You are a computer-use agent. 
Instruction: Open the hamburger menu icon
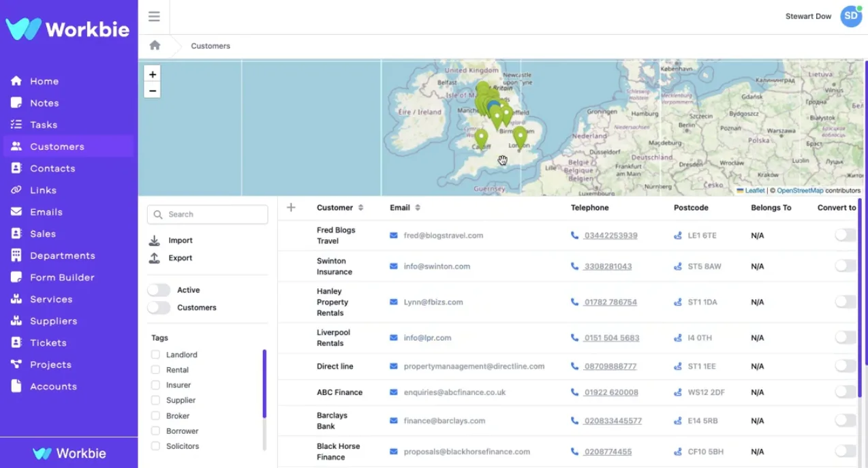tap(154, 16)
